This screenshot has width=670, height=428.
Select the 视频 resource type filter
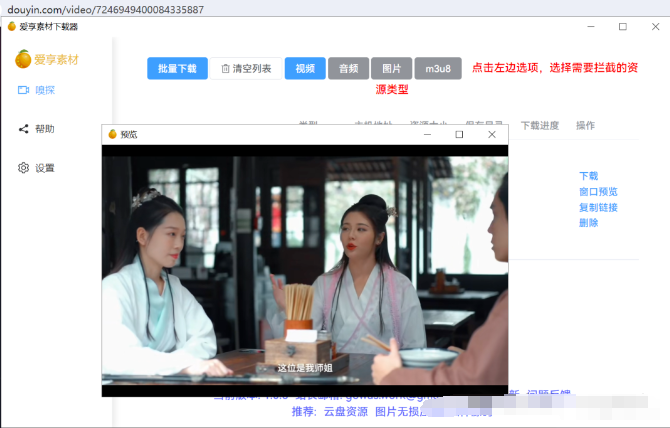point(305,68)
